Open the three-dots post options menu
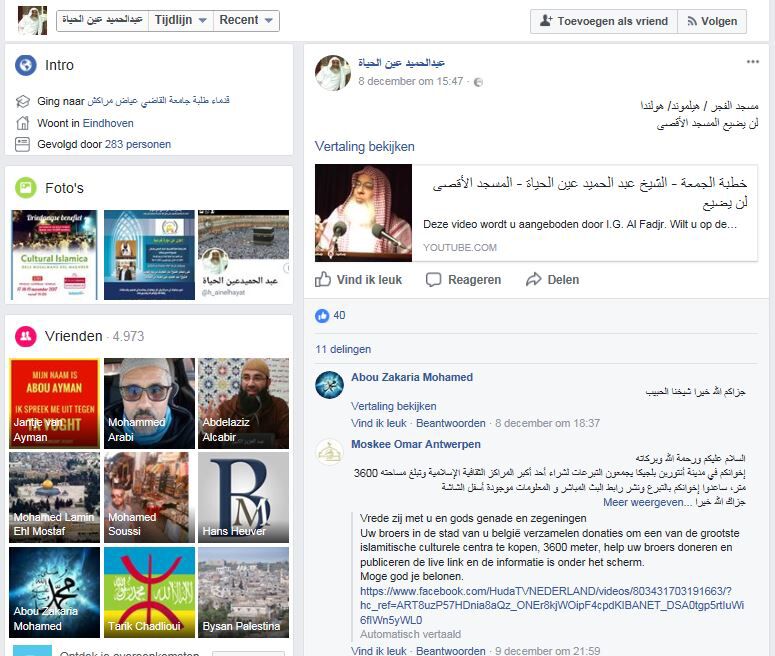 coord(753,62)
